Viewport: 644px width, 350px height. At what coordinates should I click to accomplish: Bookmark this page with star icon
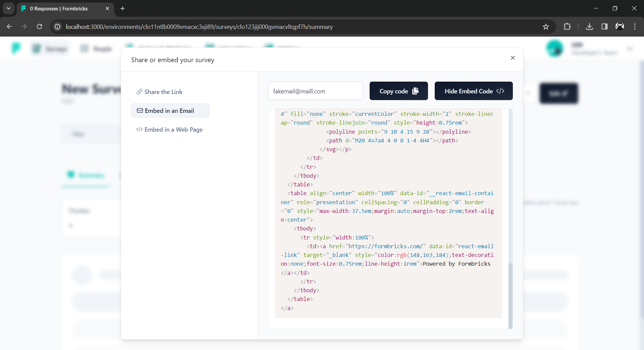tap(546, 27)
